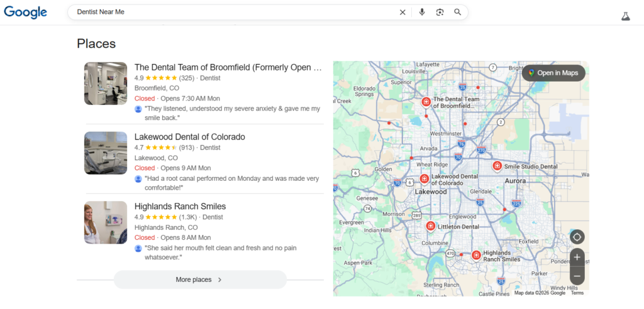This screenshot has width=644, height=309.
Task: Click Highlands Ranch Smiles map marker
Action: pyautogui.click(x=476, y=255)
